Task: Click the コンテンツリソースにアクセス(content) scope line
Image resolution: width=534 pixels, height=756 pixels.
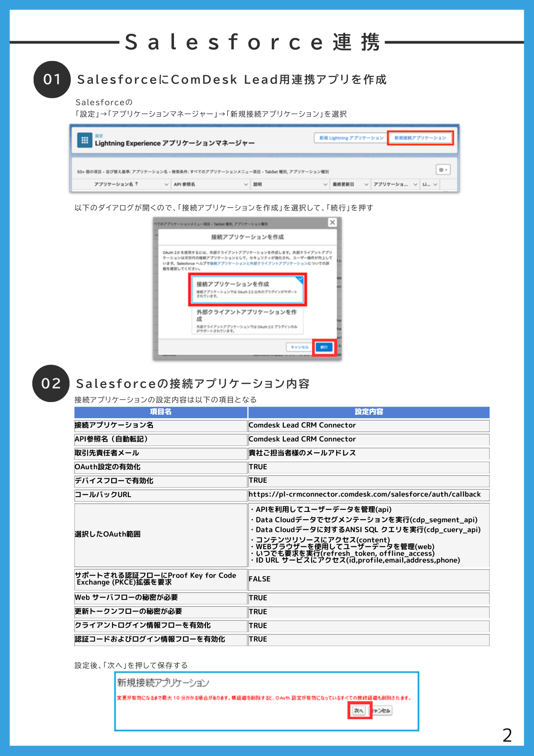Action: 320,540
